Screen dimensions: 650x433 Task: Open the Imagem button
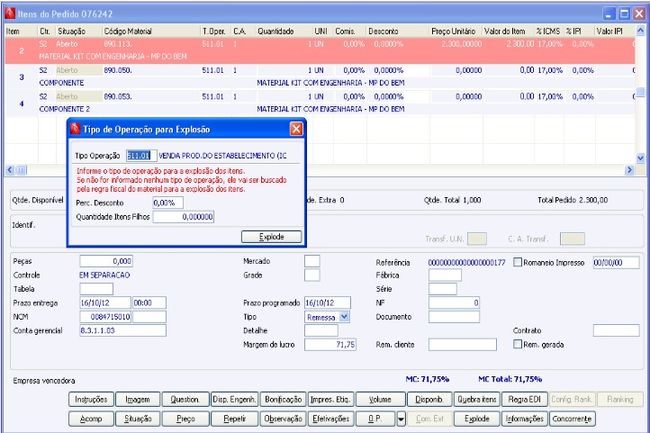click(x=139, y=399)
